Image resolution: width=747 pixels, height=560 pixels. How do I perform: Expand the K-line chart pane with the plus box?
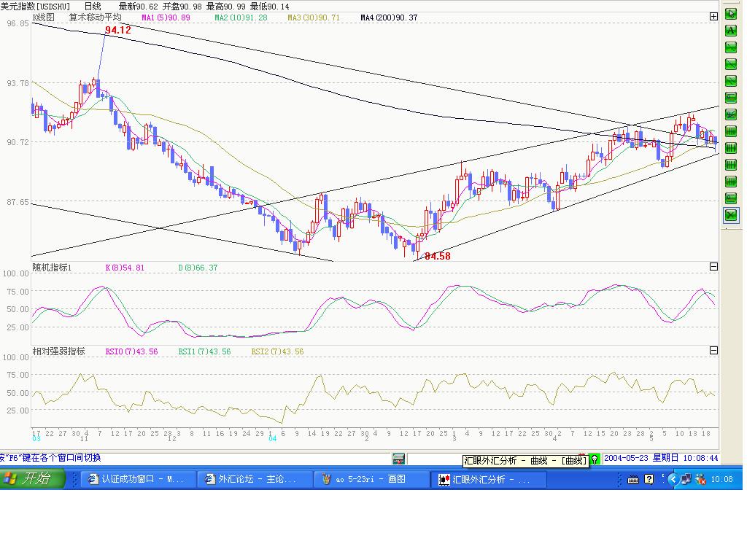[x=713, y=17]
